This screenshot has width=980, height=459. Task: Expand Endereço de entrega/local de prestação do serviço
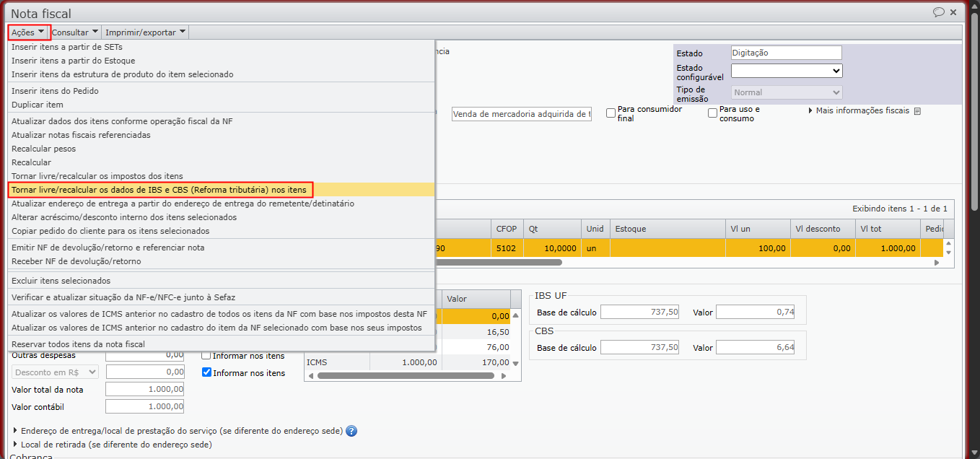click(x=178, y=431)
